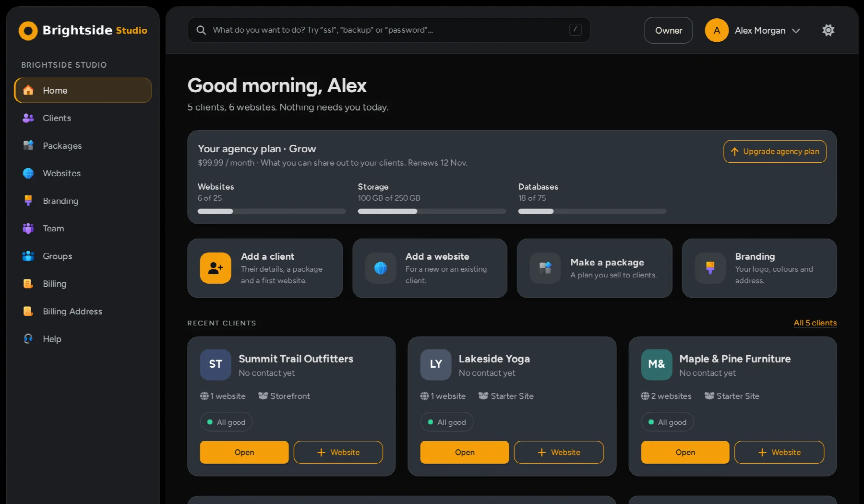Screen dimensions: 864x504
Task: Open Lakeside Yoga client
Action: click(465, 452)
